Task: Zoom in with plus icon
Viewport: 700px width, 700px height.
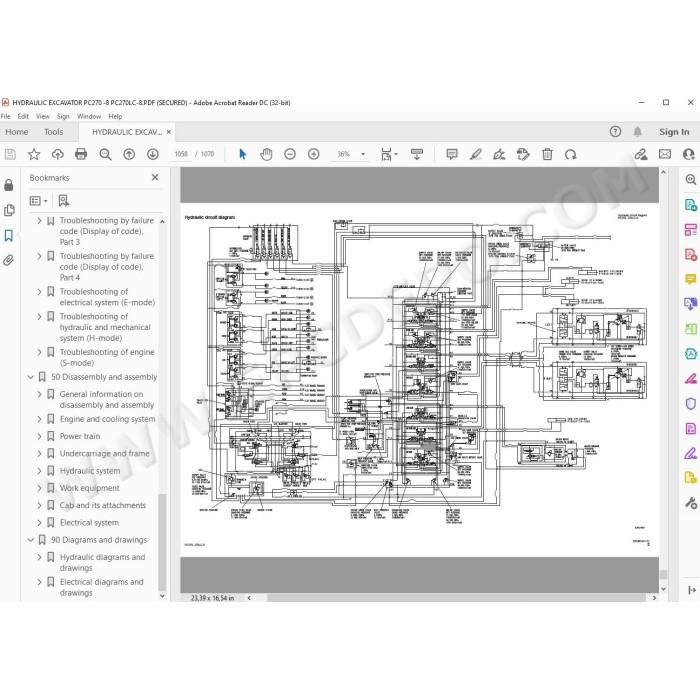Action: pyautogui.click(x=313, y=154)
